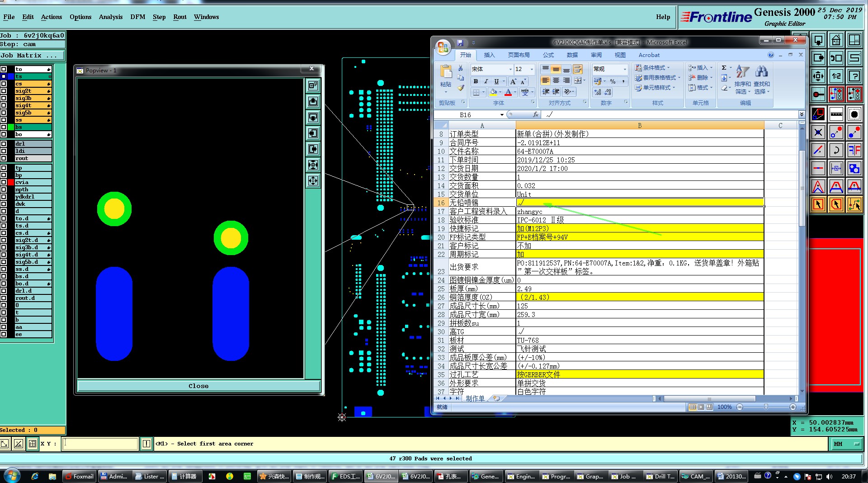868x483 pixels.
Task: Click the home view icon in Genesis toolbar
Action: point(836,40)
